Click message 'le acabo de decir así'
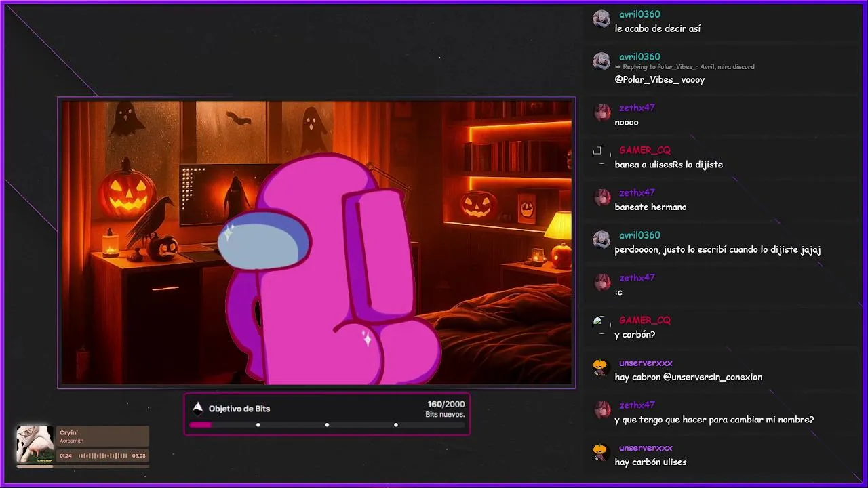The image size is (868, 488). (658, 29)
